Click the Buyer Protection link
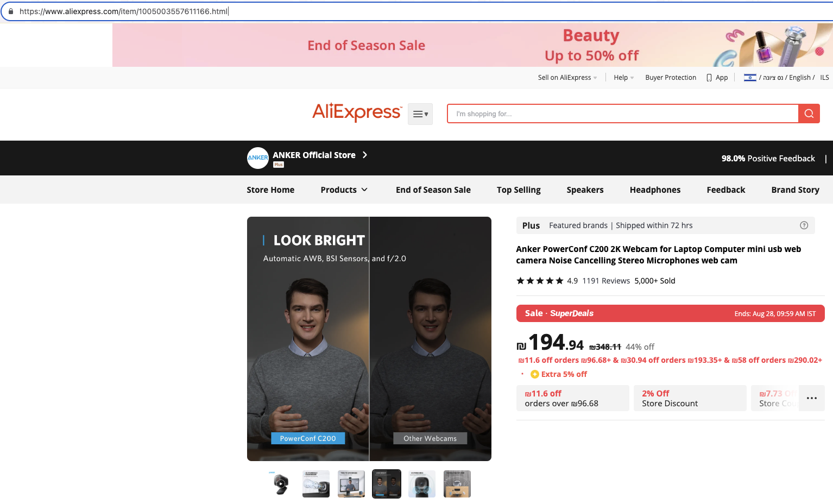Viewport: 833px width, 504px height. tap(670, 78)
